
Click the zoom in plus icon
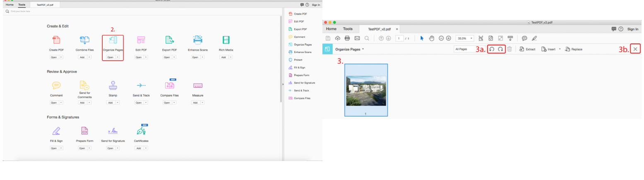[448, 38]
